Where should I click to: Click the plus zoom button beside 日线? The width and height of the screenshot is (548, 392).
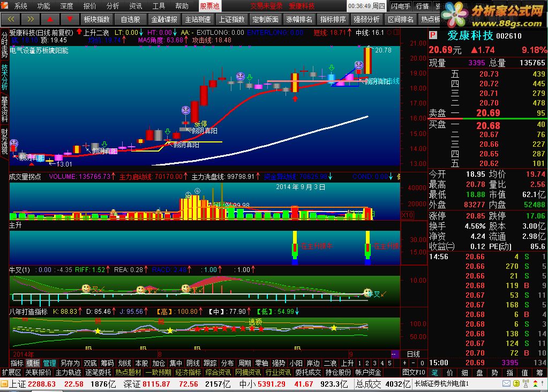404,363
